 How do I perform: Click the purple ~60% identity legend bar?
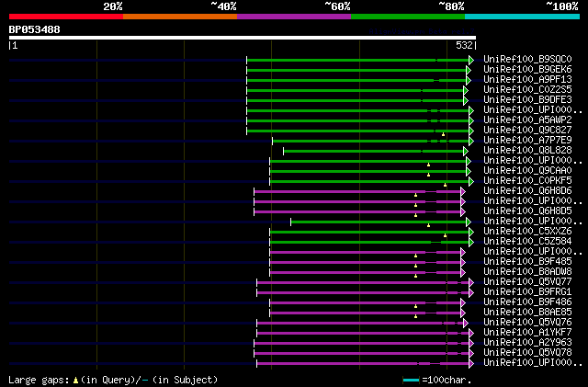294,17
